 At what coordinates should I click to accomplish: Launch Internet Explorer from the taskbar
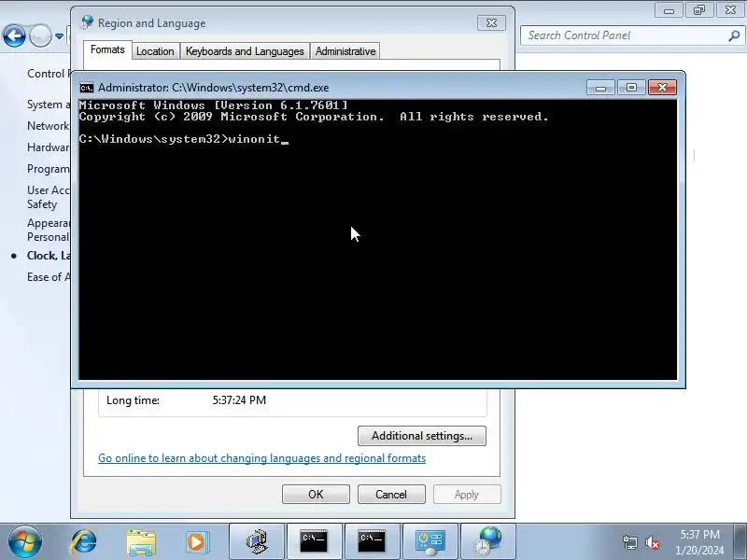(x=84, y=542)
